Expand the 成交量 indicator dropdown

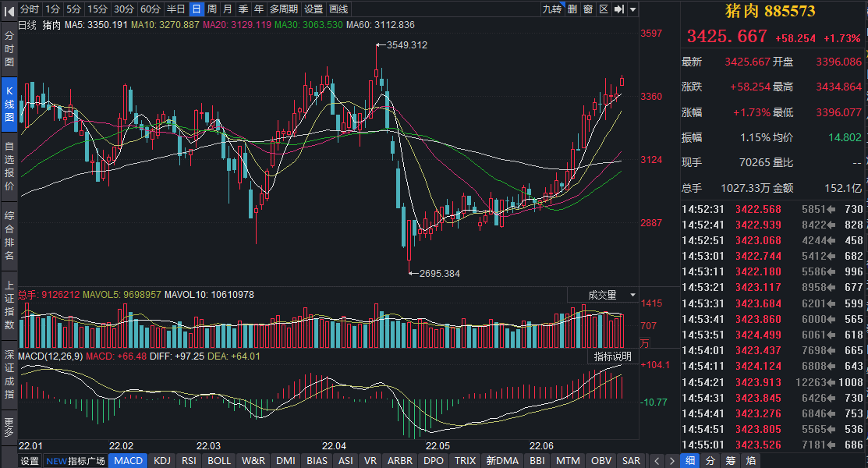tap(608, 295)
